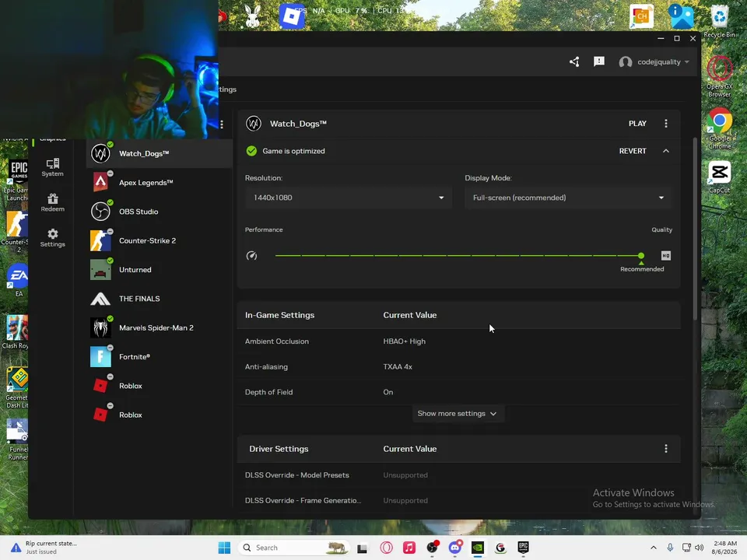Click REVERT optimization button
Viewport: 747px width, 560px height.
point(632,151)
